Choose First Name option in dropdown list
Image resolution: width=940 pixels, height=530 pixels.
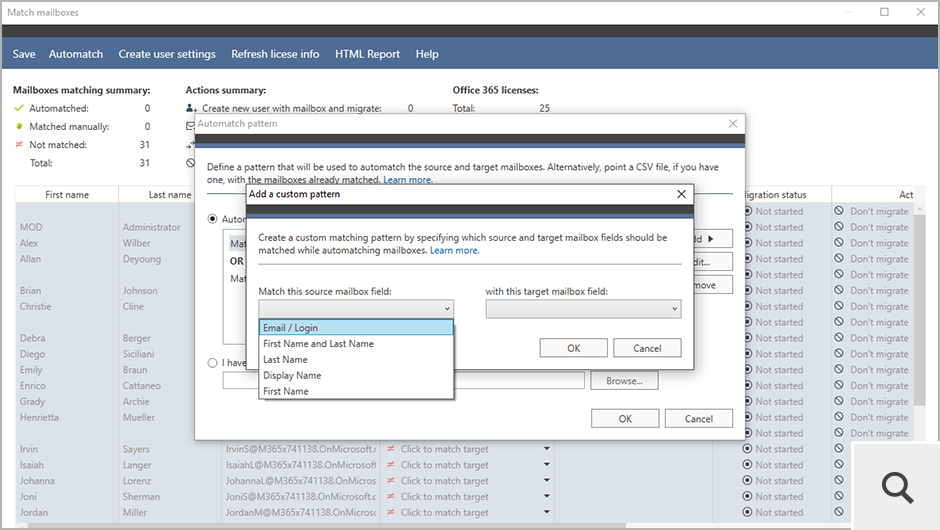(x=356, y=391)
